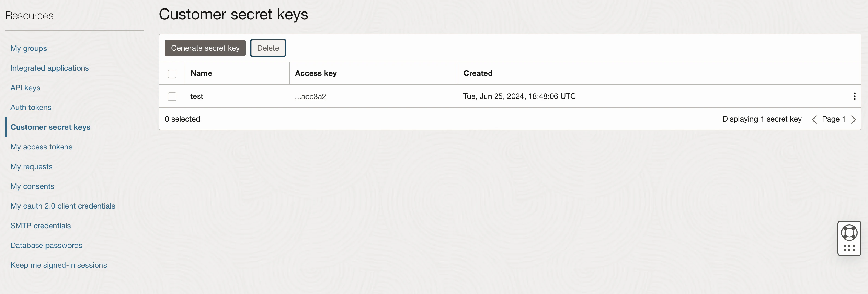Click the Generate secret key button

pyautogui.click(x=205, y=48)
